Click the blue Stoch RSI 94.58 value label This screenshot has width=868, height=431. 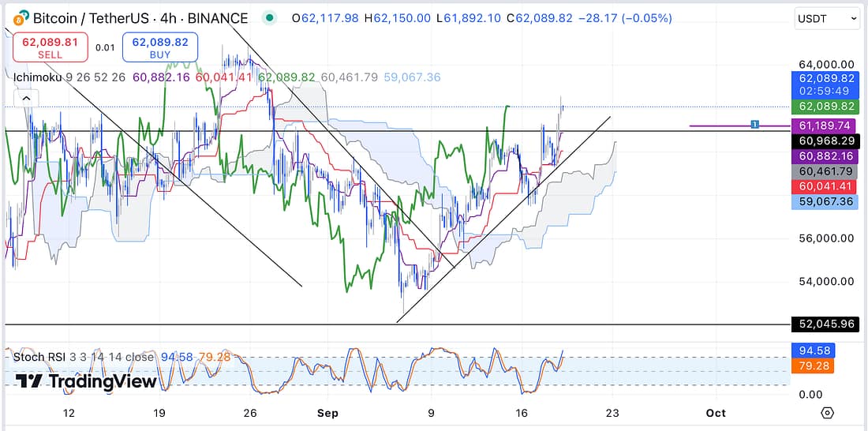pyautogui.click(x=812, y=350)
